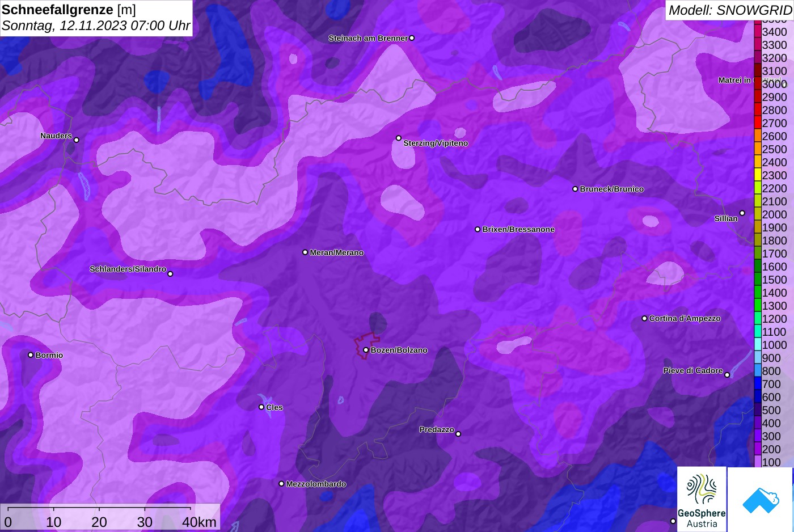Click the blue mountain-cloud logo
This screenshot has height=532, width=794.
[x=760, y=500]
